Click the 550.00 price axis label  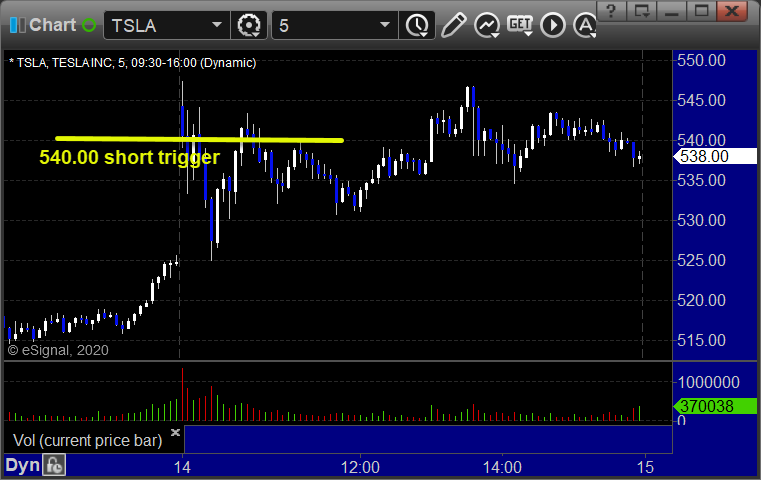tap(701, 61)
